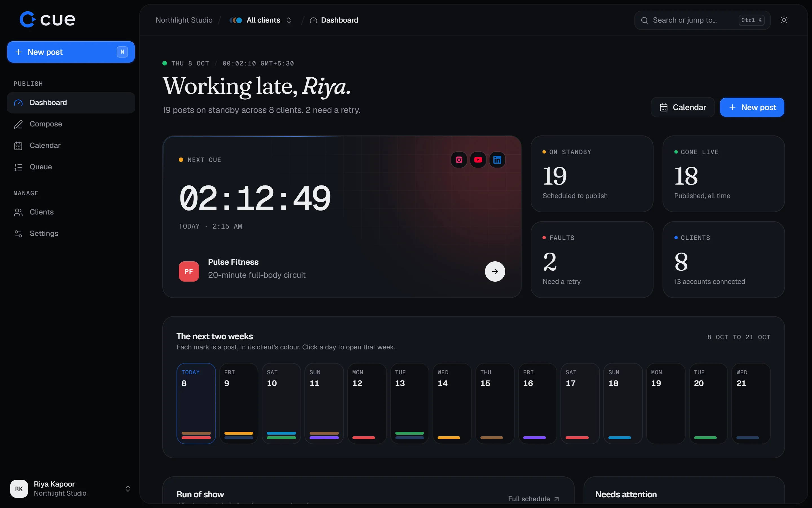Image resolution: width=812 pixels, height=508 pixels.
Task: Open the Faults stat card
Action: pos(592,259)
